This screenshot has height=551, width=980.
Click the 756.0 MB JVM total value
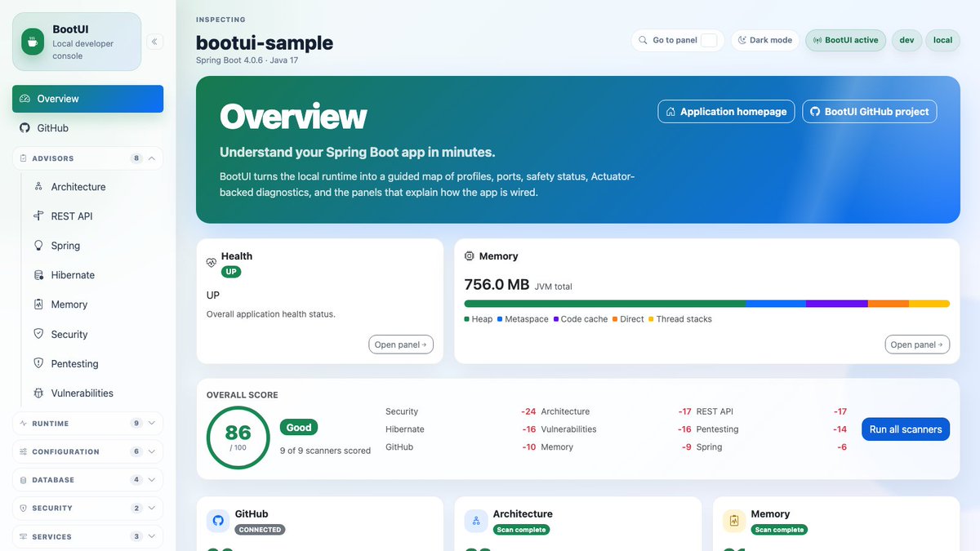(497, 285)
